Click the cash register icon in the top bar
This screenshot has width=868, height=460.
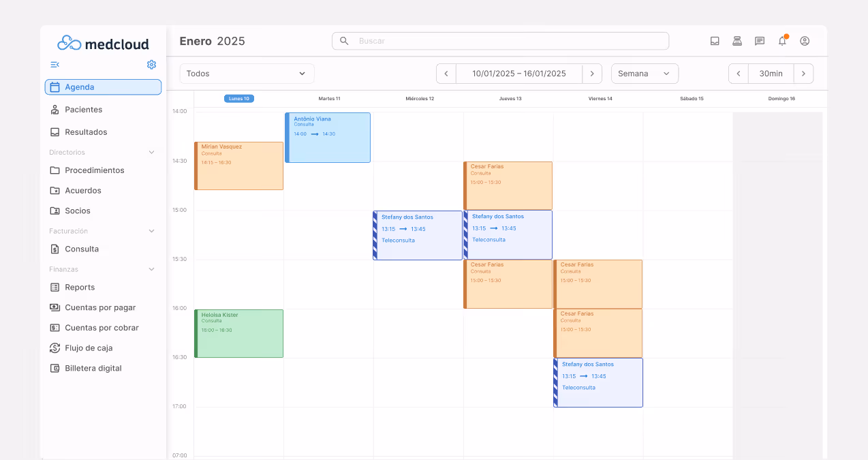coord(737,41)
